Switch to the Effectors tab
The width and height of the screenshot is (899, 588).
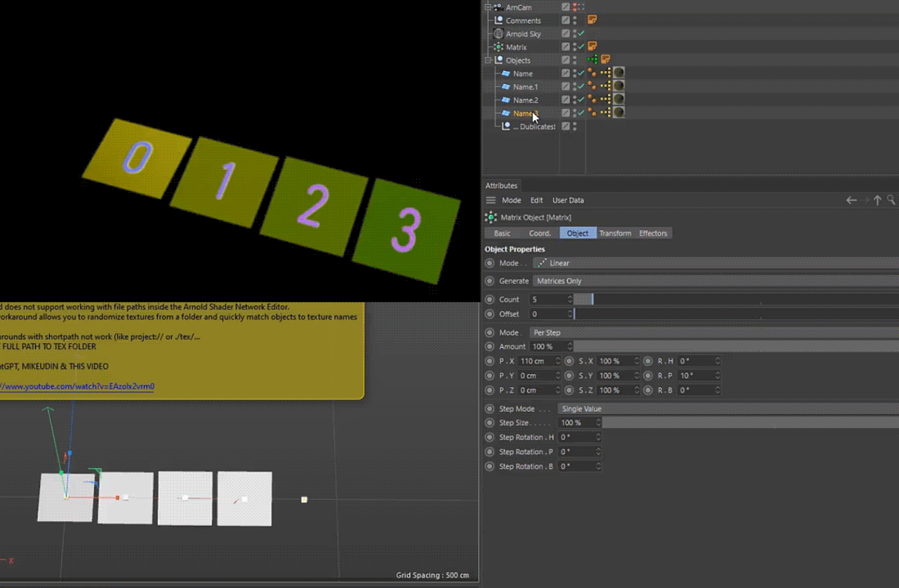coord(653,234)
